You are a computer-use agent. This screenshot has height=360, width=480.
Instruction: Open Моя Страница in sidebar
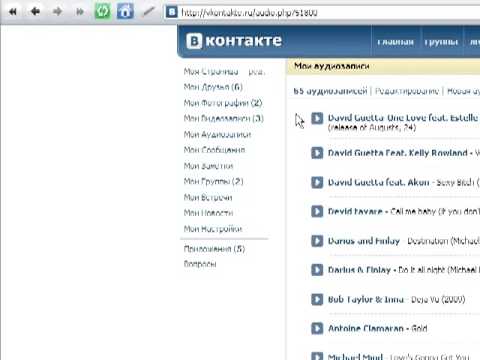211,72
